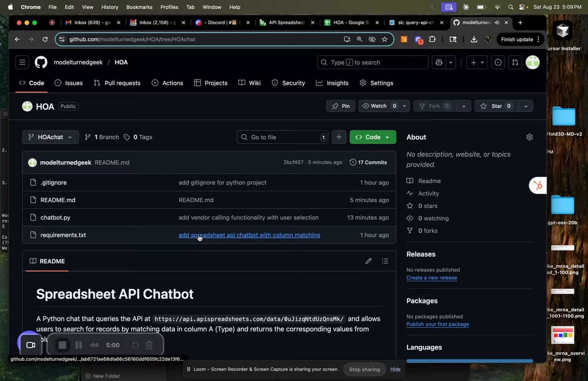Screen dimensions: 588x381
Task: Open Pull requests icon in header
Action: 515,62
